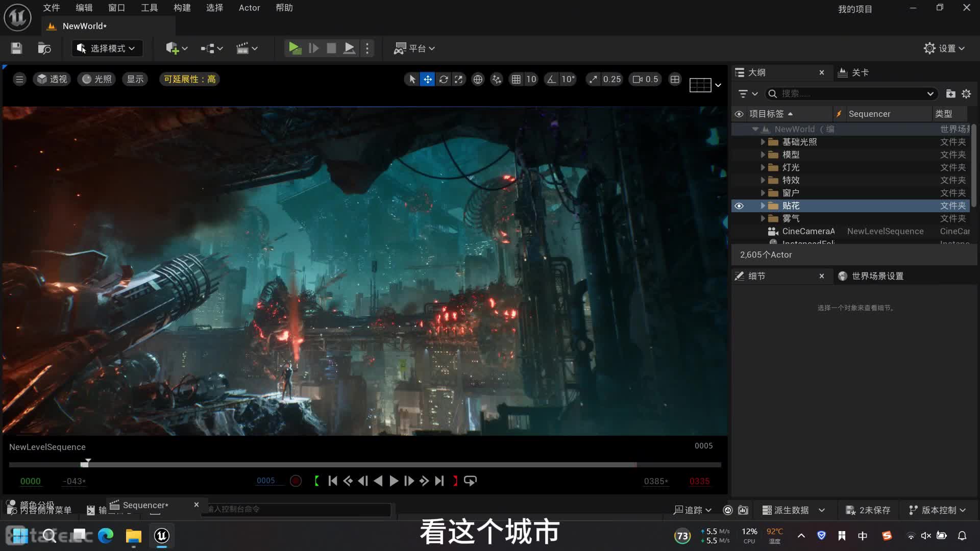Image resolution: width=980 pixels, height=551 pixels.
Task: Open the 版本控制 dropdown
Action: click(938, 510)
